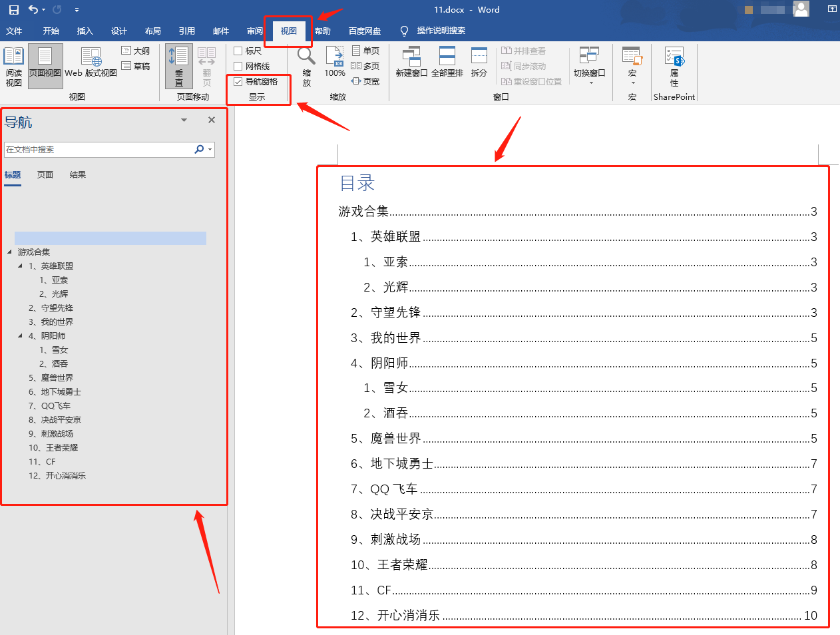Set zoom to 100% icon
840x635 pixels.
click(x=335, y=57)
